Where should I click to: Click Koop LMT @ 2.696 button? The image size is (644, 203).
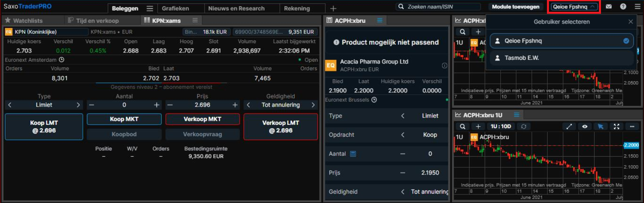(x=44, y=127)
